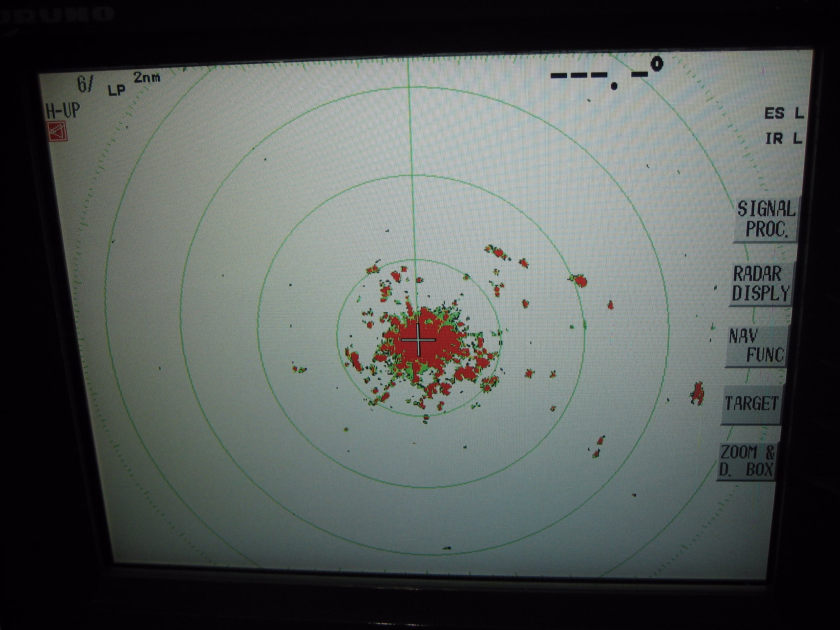This screenshot has width=840, height=630.
Task: Click the pair of red echoes at lower right
Action: pyautogui.click(x=598, y=447)
